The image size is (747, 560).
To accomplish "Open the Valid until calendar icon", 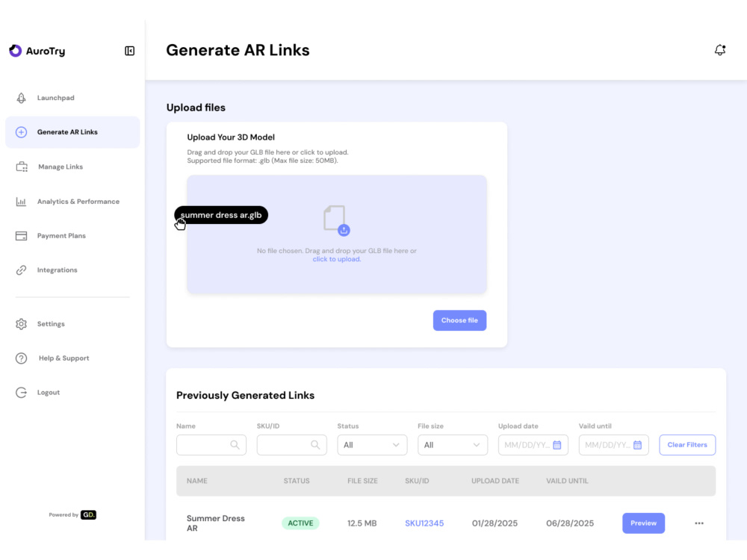I will [637, 445].
